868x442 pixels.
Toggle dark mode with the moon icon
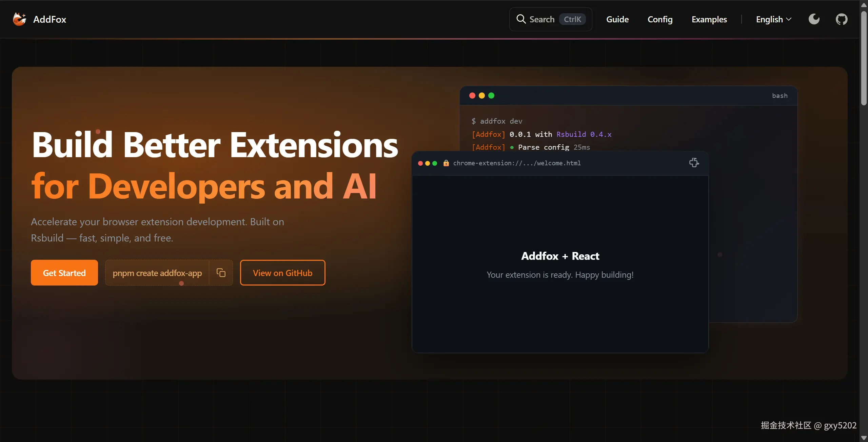[814, 19]
